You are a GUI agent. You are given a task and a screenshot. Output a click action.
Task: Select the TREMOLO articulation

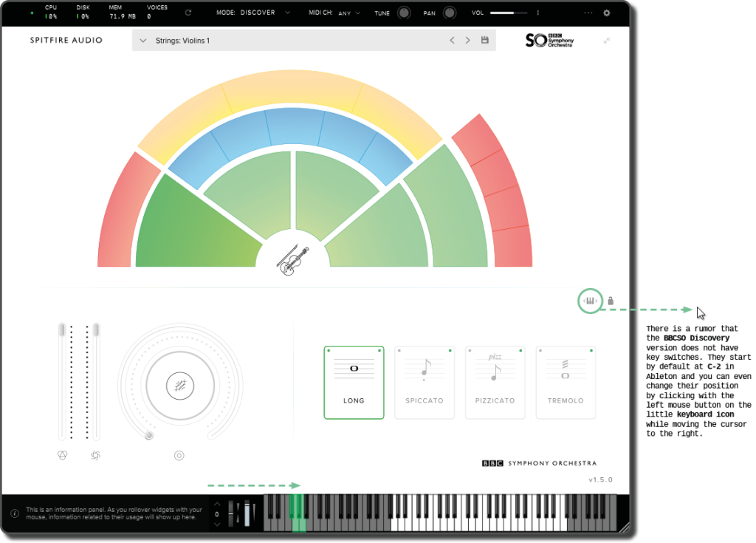(566, 382)
